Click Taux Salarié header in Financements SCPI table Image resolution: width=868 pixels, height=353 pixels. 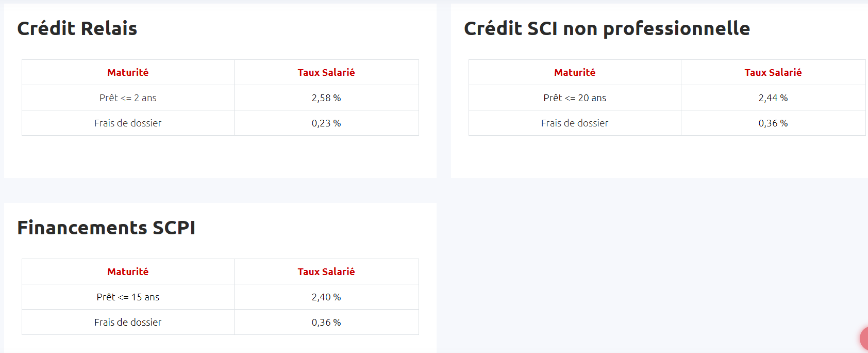coord(326,272)
